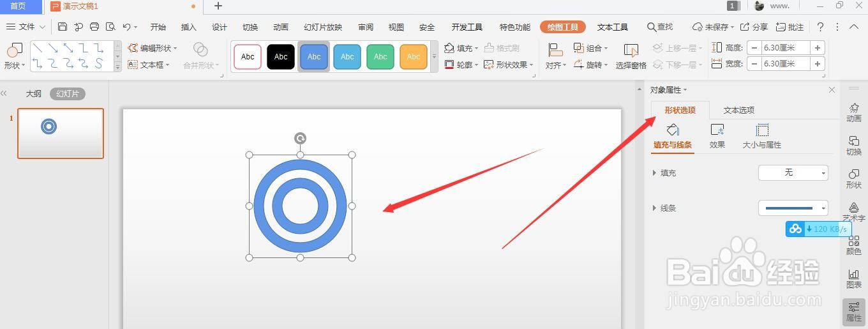
Task: Click 格式刷 format painter
Action: tap(502, 48)
